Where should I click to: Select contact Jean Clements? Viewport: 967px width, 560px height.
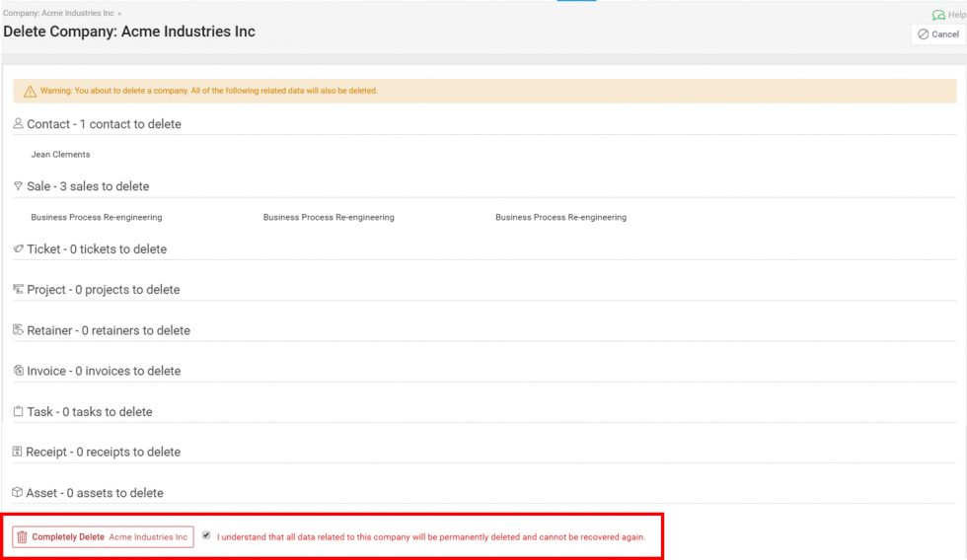click(x=60, y=155)
